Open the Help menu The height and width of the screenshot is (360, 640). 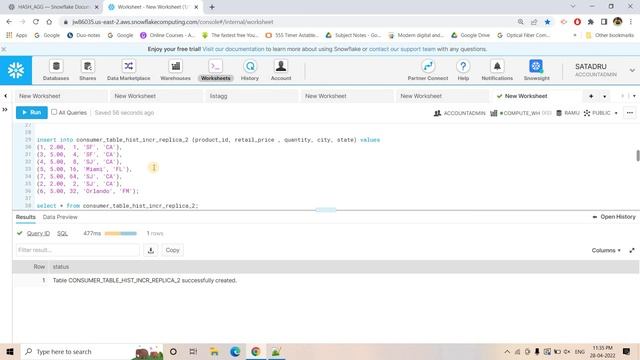463,70
